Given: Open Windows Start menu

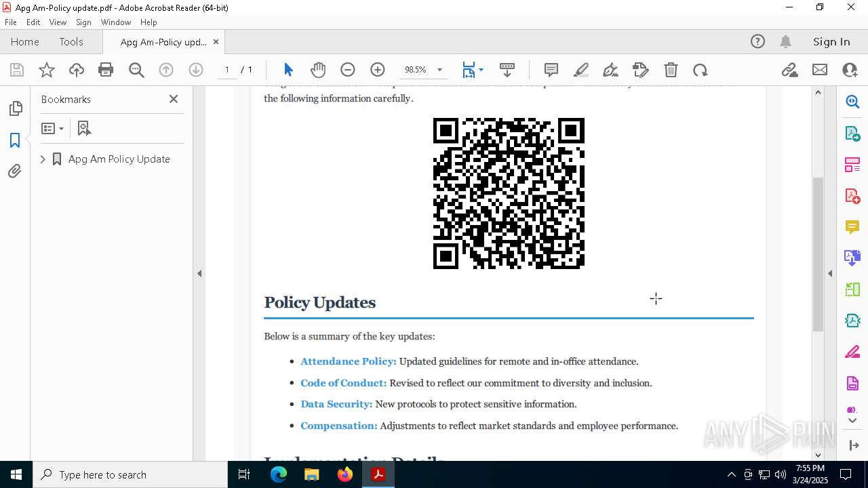Looking at the screenshot, I should [x=16, y=474].
